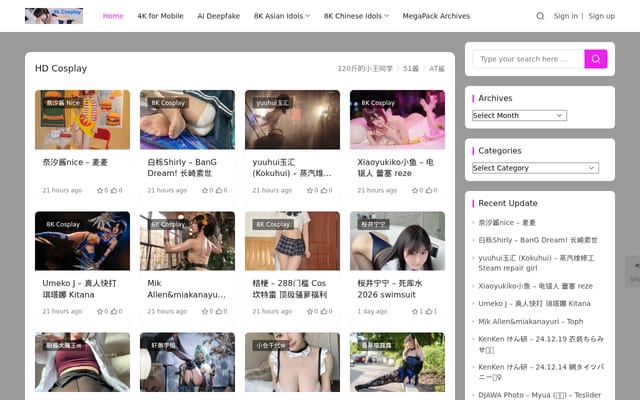
Task: Expand the 8K Chinese Idols menu
Action: tap(356, 16)
